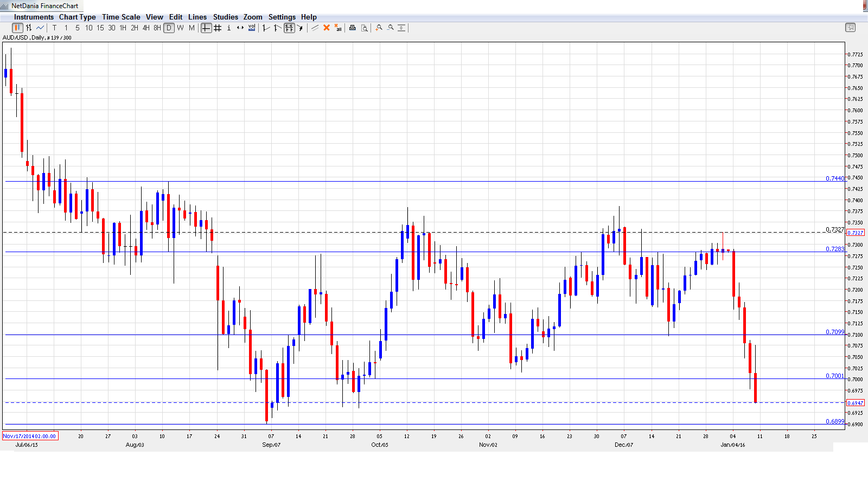The image size is (868, 488).
Task: Select the 1H timeframe button
Action: (x=123, y=28)
